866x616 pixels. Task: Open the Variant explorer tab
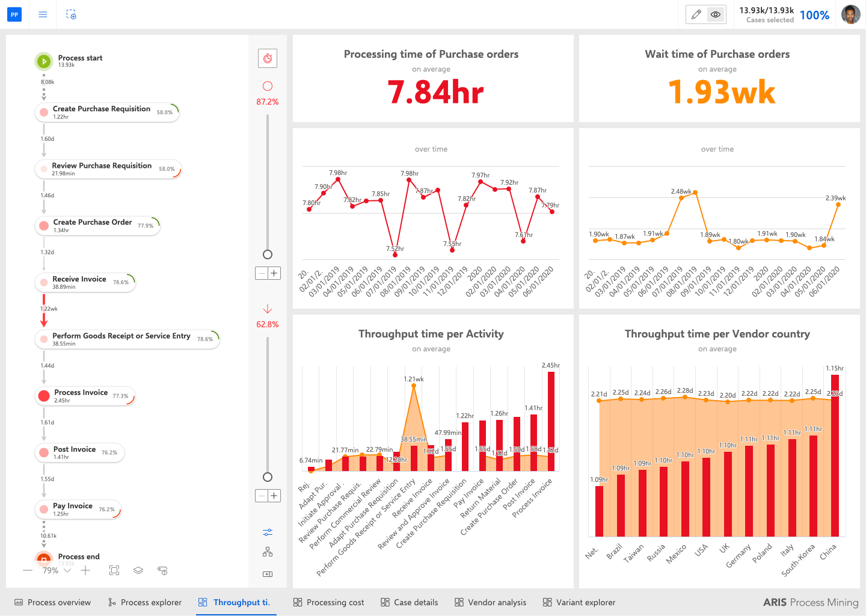coord(579,602)
